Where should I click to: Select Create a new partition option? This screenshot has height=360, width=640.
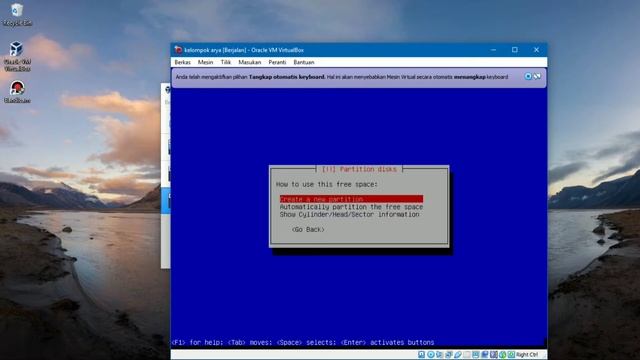click(x=351, y=199)
